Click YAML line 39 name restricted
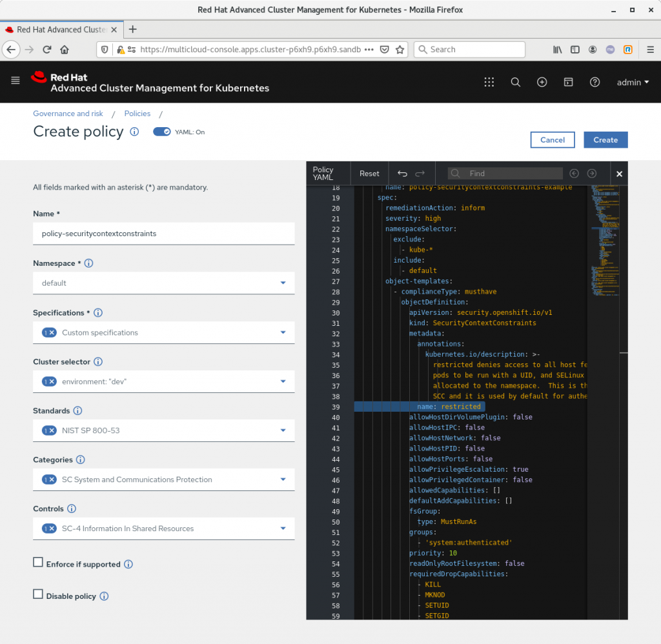 449,407
